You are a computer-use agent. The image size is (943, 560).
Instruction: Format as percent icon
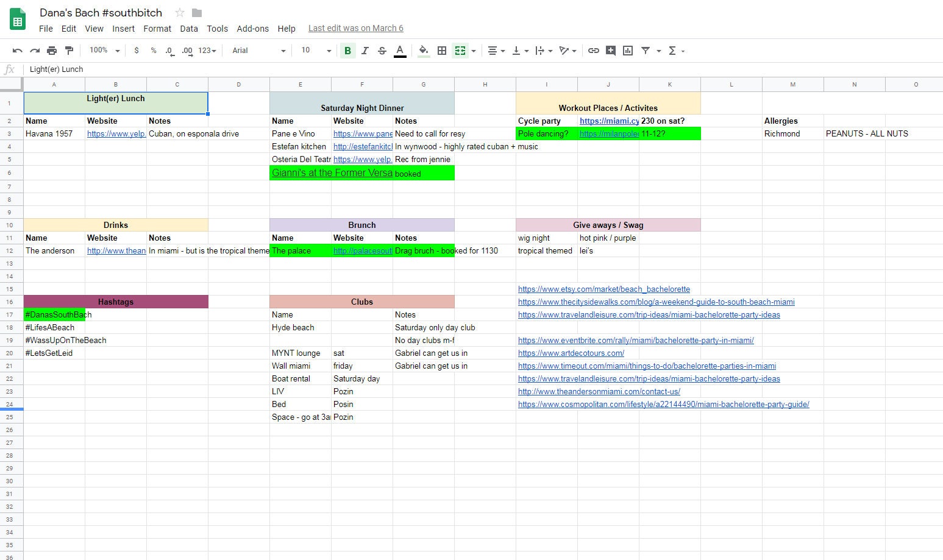153,51
